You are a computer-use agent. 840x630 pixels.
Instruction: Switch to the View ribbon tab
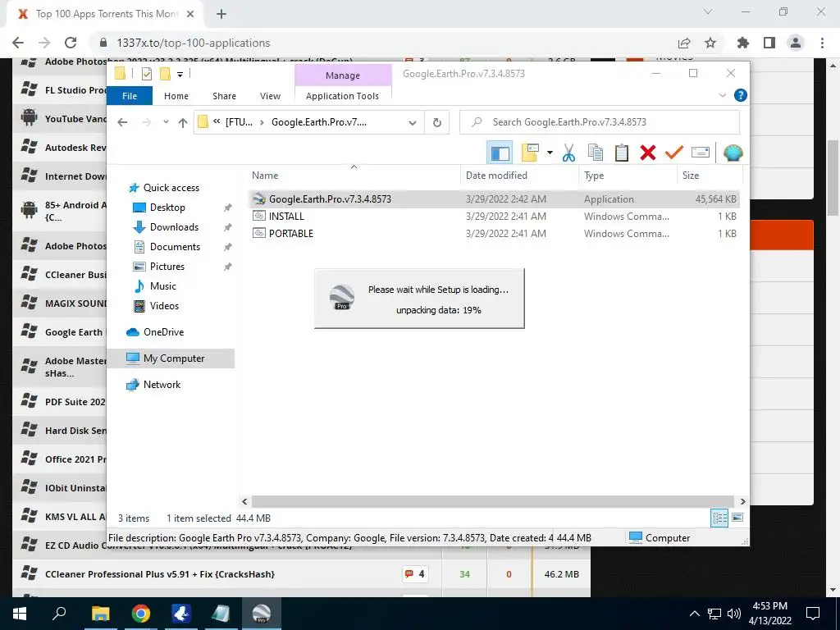tap(270, 96)
